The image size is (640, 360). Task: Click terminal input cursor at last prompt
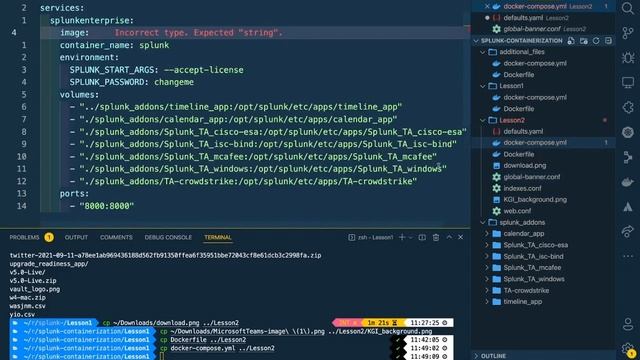click(x=162, y=356)
